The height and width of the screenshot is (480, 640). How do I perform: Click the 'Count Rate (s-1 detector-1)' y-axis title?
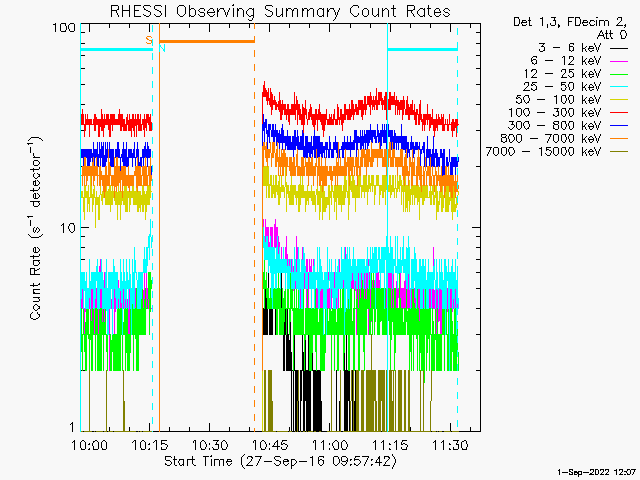click(x=35, y=229)
